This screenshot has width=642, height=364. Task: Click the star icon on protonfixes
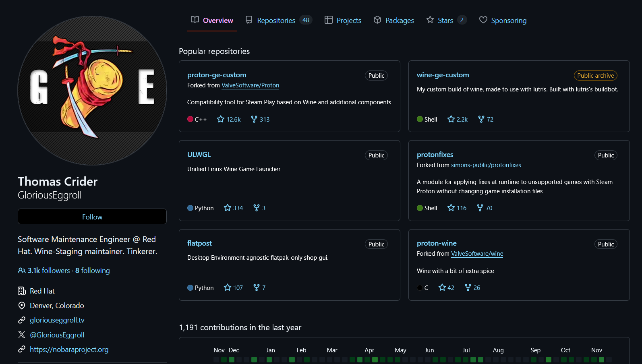pyautogui.click(x=451, y=208)
